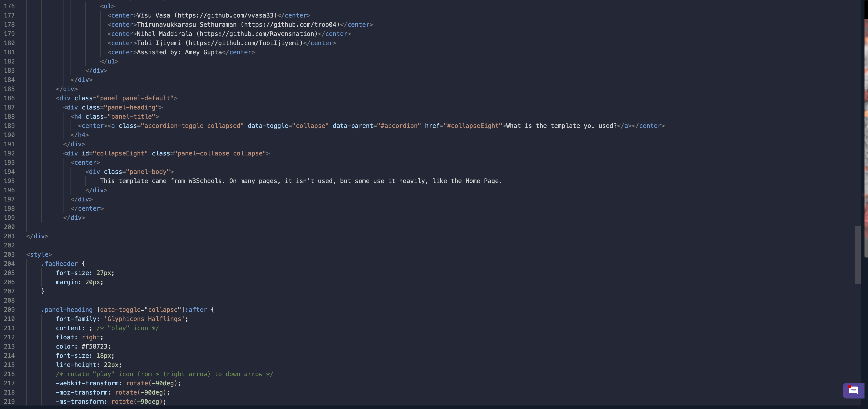Click the left chevron on the right panel edge
The width and height of the screenshot is (868, 409).
pos(863,194)
